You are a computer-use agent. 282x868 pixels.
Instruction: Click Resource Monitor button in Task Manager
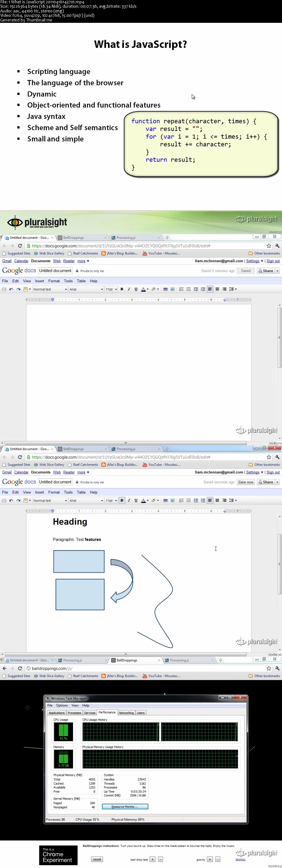click(125, 807)
